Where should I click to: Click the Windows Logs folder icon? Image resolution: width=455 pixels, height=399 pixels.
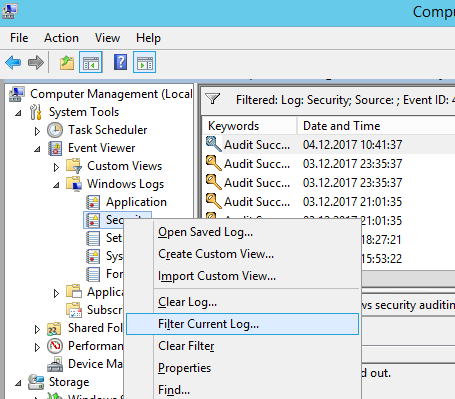[x=74, y=184]
